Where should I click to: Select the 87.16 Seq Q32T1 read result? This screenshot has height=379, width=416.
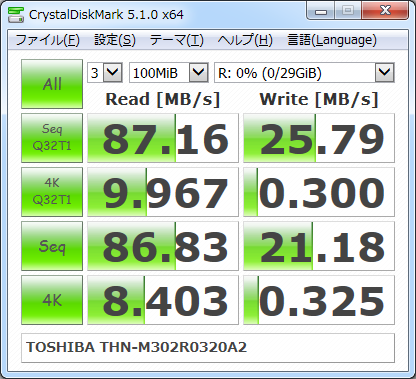click(163, 138)
